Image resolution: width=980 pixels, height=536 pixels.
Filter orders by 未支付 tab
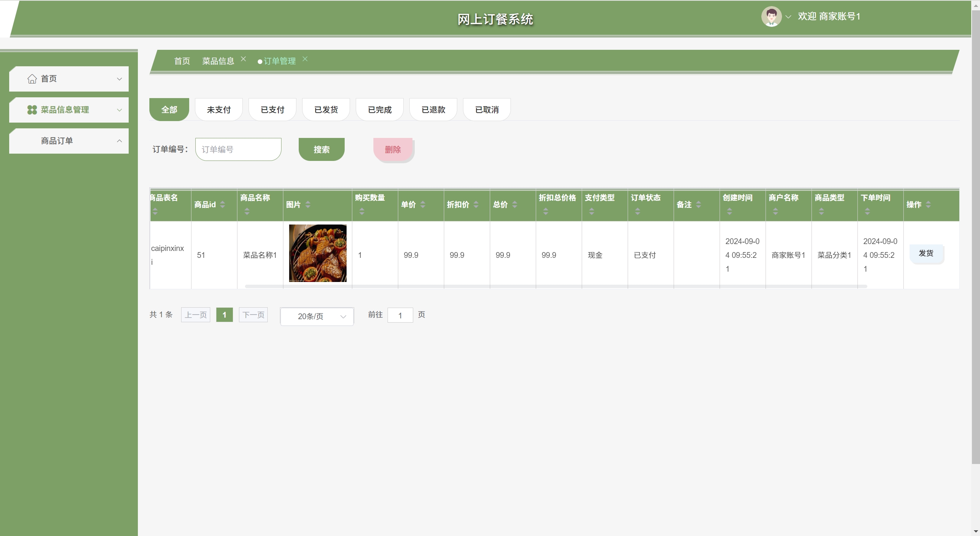pos(219,110)
